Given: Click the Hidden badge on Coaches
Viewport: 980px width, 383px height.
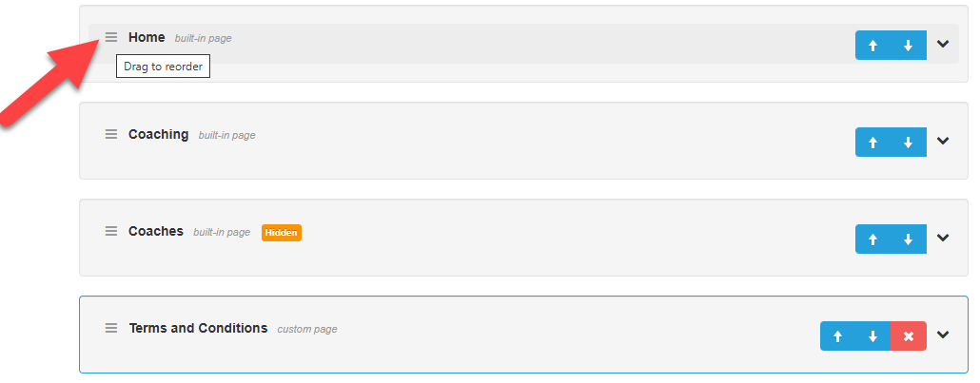Looking at the screenshot, I should (x=282, y=233).
